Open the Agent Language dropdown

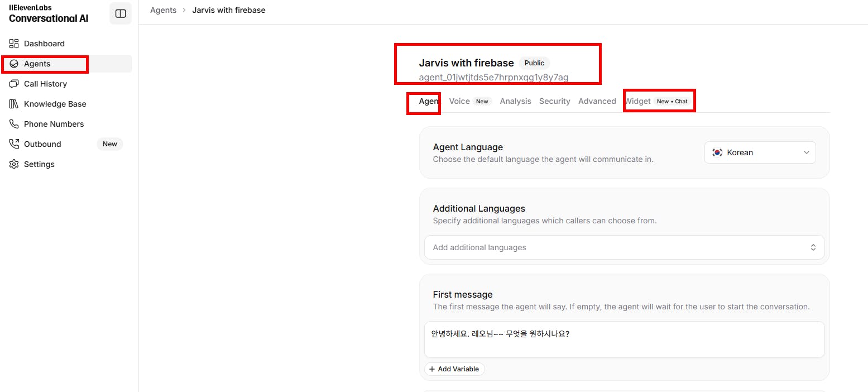[760, 152]
